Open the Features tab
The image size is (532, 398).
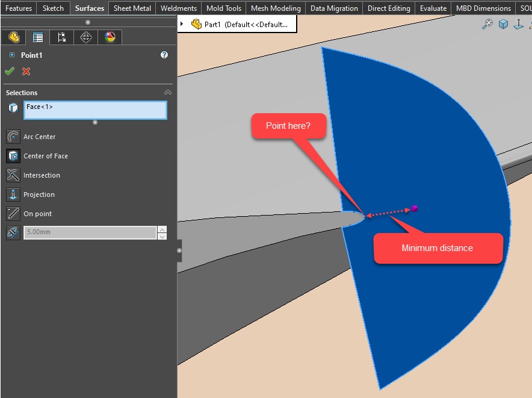pyautogui.click(x=19, y=8)
